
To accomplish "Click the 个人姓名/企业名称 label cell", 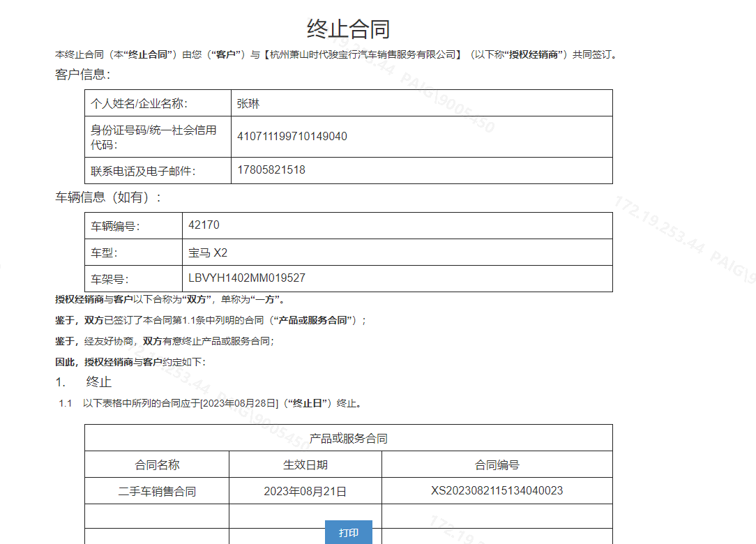I will point(158,103).
